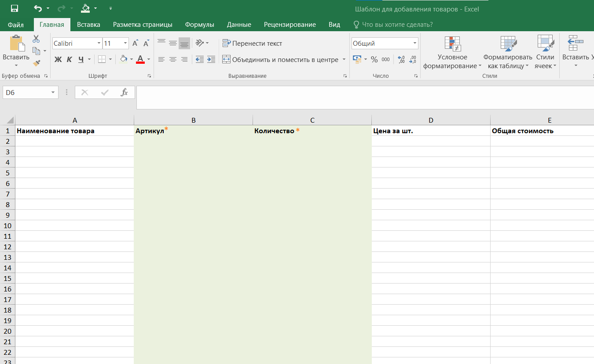Viewport: 594px width, 364px height.
Task: Click the Insert Function fx icon
Action: click(x=125, y=92)
